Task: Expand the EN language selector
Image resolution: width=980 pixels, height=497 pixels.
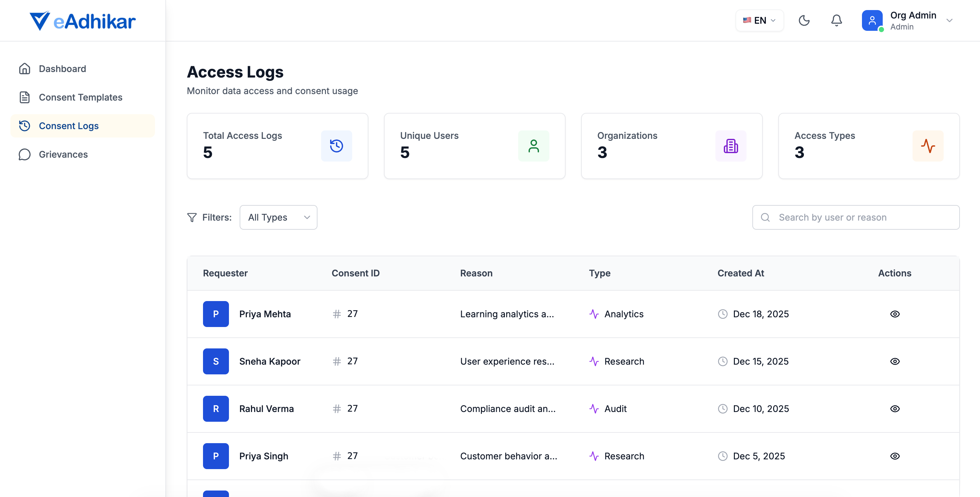Action: click(x=759, y=20)
